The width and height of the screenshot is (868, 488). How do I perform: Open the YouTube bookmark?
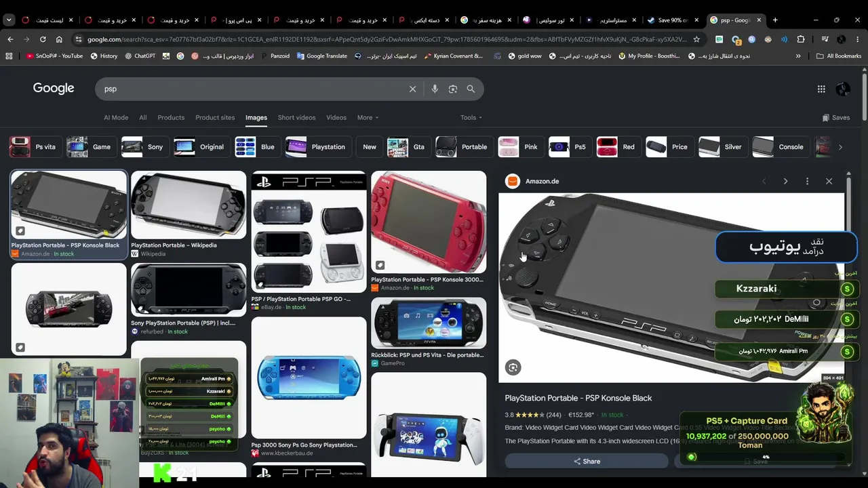(54, 56)
